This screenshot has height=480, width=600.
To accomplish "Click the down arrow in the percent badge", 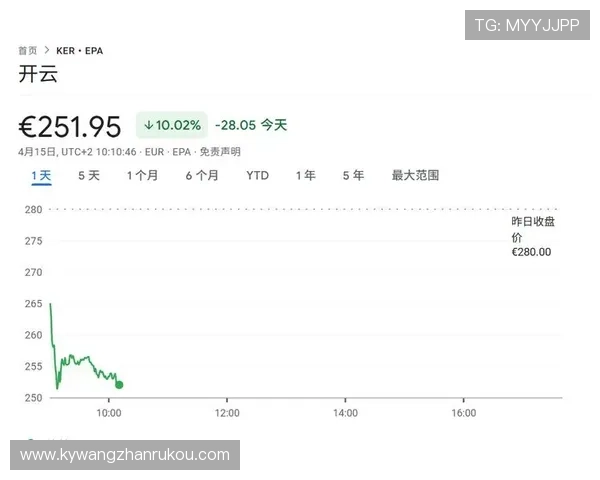I will (x=148, y=125).
